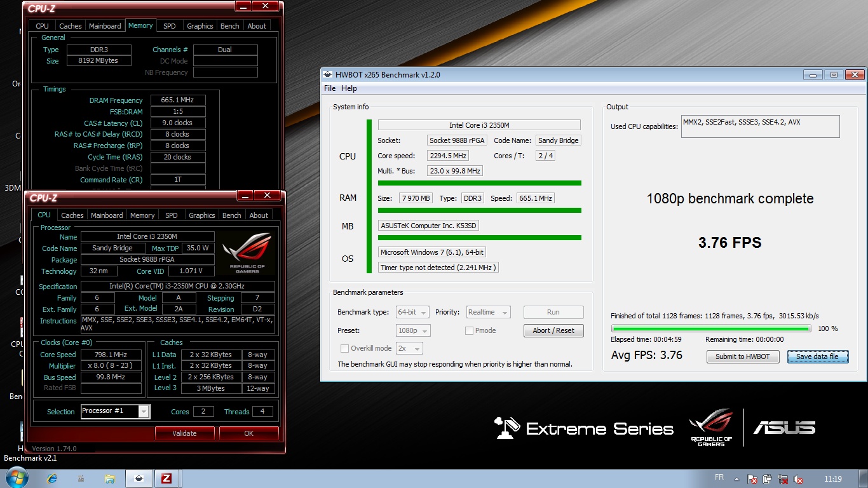868x488 pixels.
Task: Open Action Center flag in tray
Action: click(752, 479)
